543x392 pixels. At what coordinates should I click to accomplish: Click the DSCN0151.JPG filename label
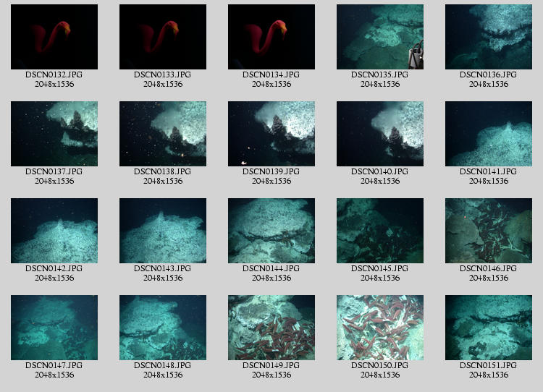coord(488,366)
